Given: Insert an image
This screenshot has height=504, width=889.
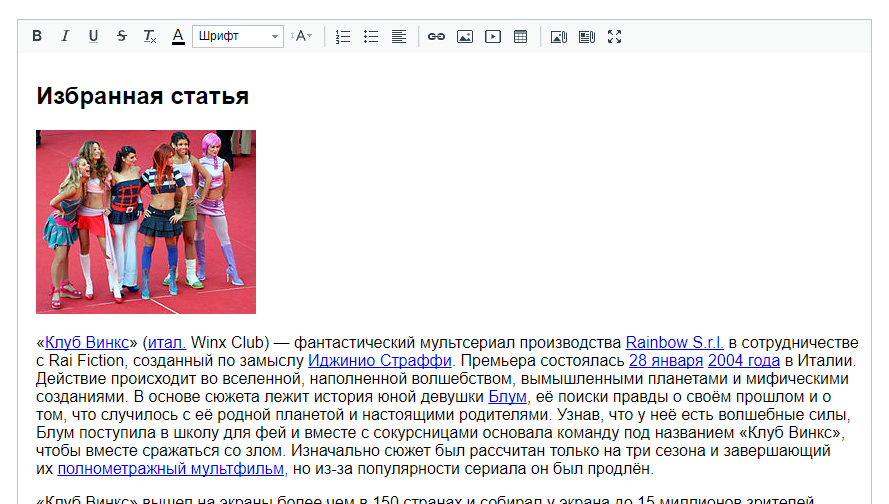Looking at the screenshot, I should click(464, 37).
